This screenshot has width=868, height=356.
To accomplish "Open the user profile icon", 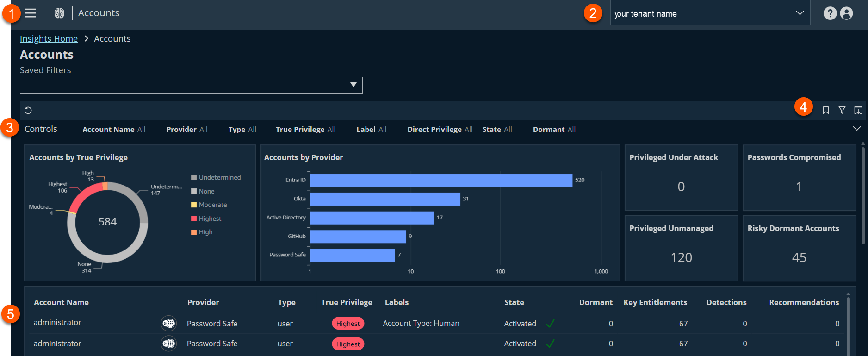I will (x=847, y=13).
